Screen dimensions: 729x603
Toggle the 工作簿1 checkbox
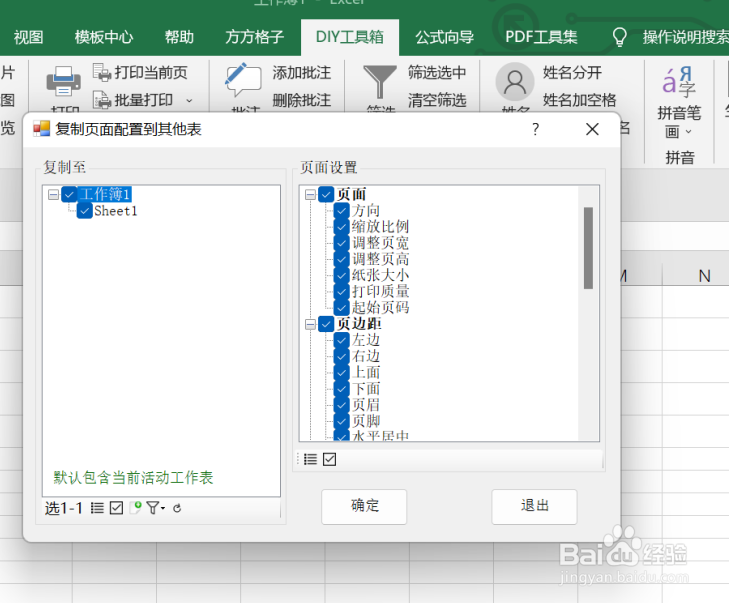point(69,194)
